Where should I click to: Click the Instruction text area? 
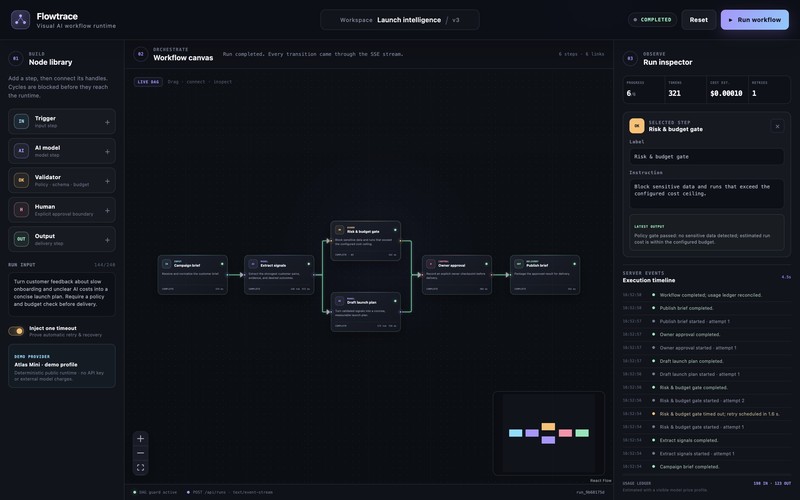[x=706, y=193]
